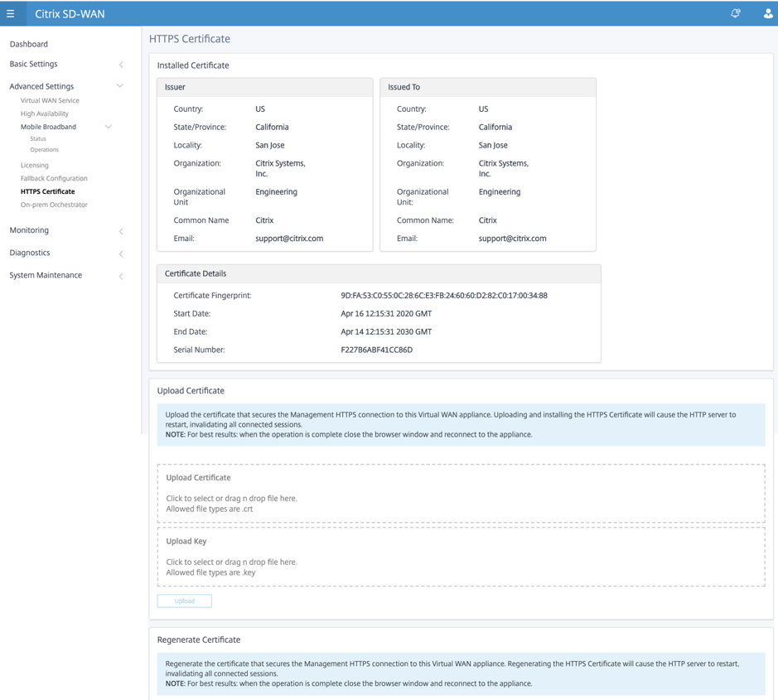Image resolution: width=778 pixels, height=700 pixels.
Task: Open Mobile Broadband section
Action: pos(48,127)
